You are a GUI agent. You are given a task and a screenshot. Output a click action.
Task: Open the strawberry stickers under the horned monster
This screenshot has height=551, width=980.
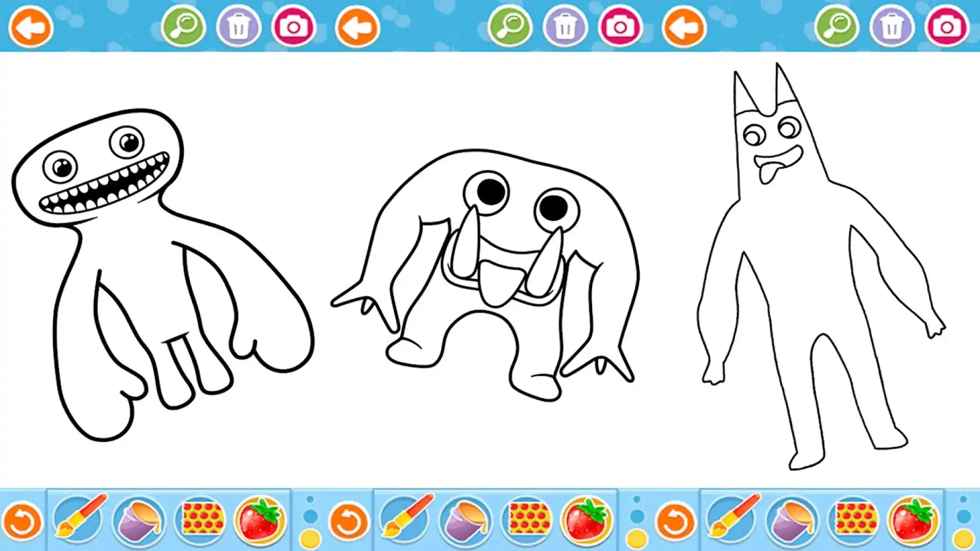click(x=914, y=520)
